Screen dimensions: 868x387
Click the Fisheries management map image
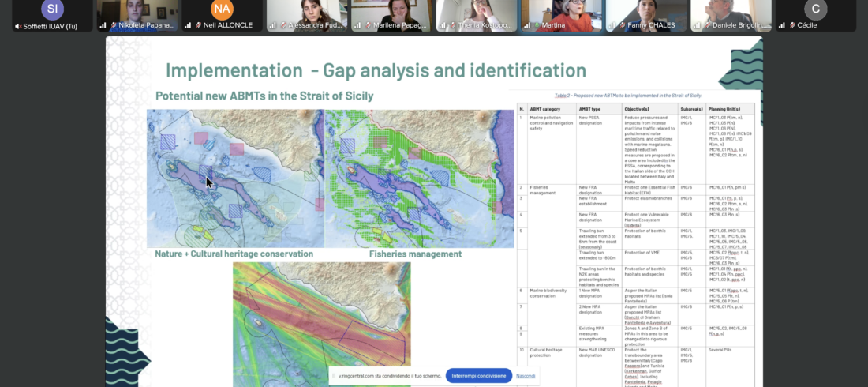[419, 178]
